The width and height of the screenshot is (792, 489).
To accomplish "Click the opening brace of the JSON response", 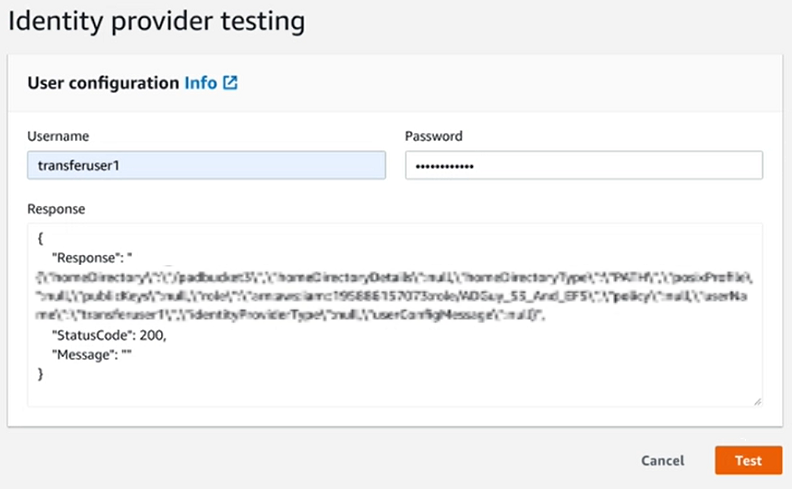I will tap(39, 240).
